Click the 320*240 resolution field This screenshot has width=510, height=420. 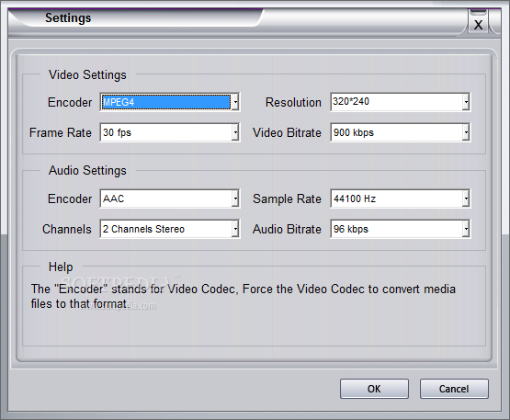click(x=396, y=102)
